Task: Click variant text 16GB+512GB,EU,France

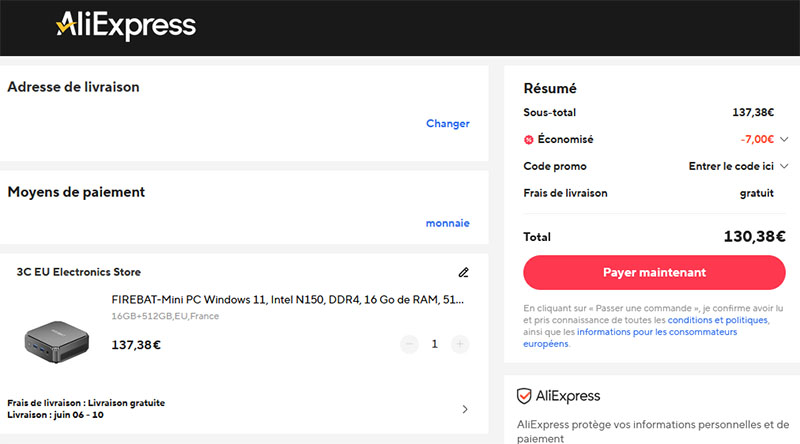Action: pos(165,316)
